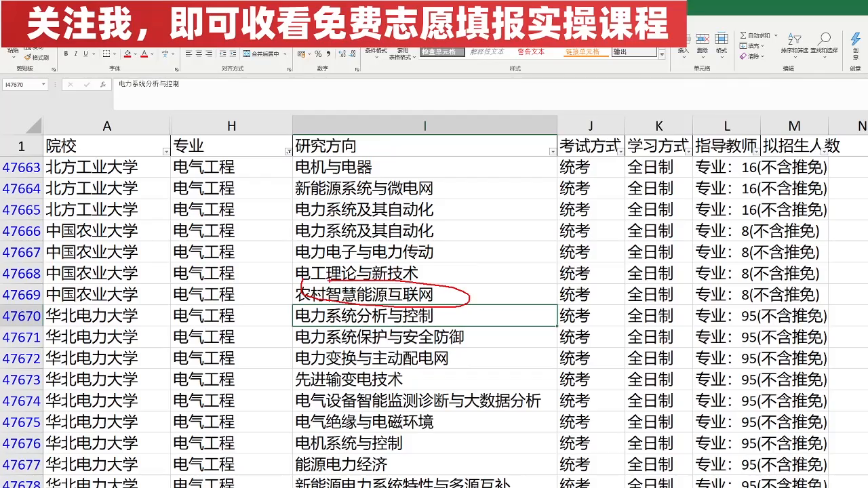Apply percent style to cells

(x=318, y=54)
